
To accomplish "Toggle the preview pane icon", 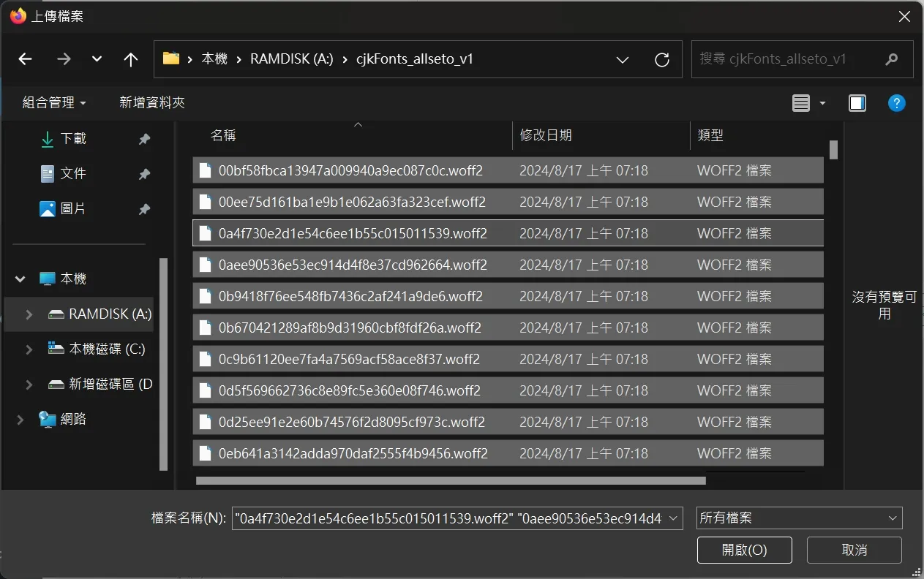I will [x=857, y=103].
